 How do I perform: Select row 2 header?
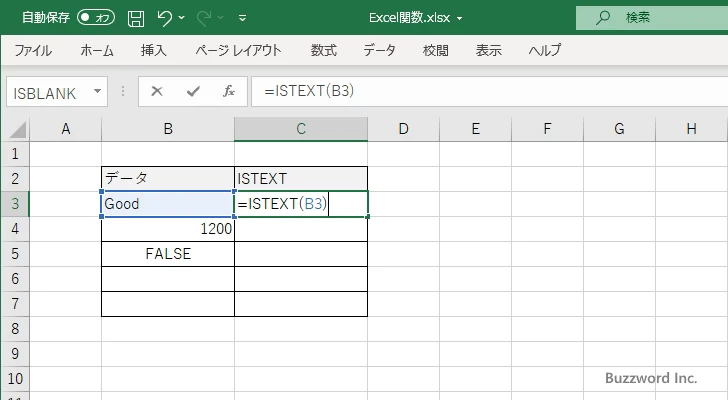[x=15, y=179]
